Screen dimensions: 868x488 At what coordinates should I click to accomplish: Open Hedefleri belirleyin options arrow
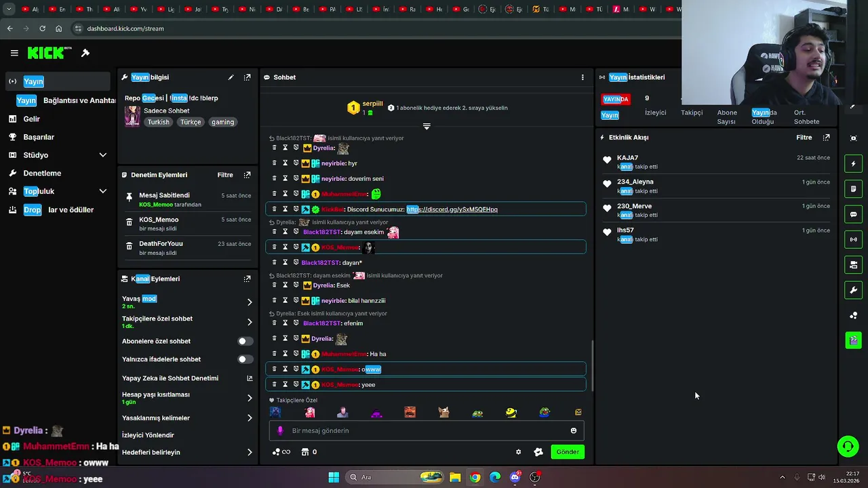[250, 452]
